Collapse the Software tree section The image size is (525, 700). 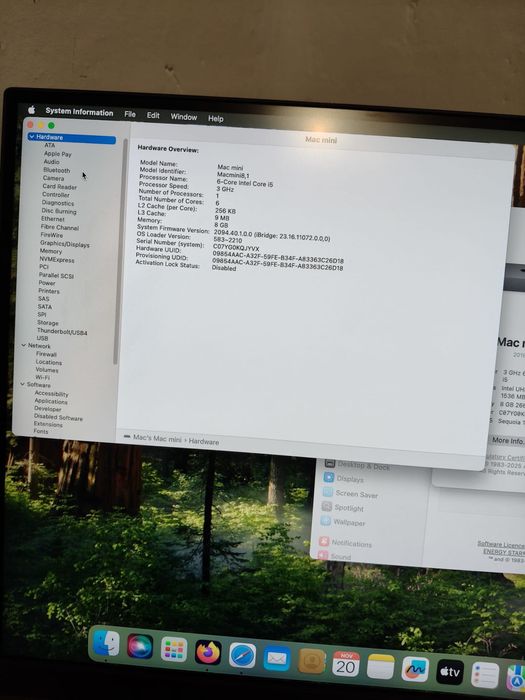pyautogui.click(x=23, y=384)
